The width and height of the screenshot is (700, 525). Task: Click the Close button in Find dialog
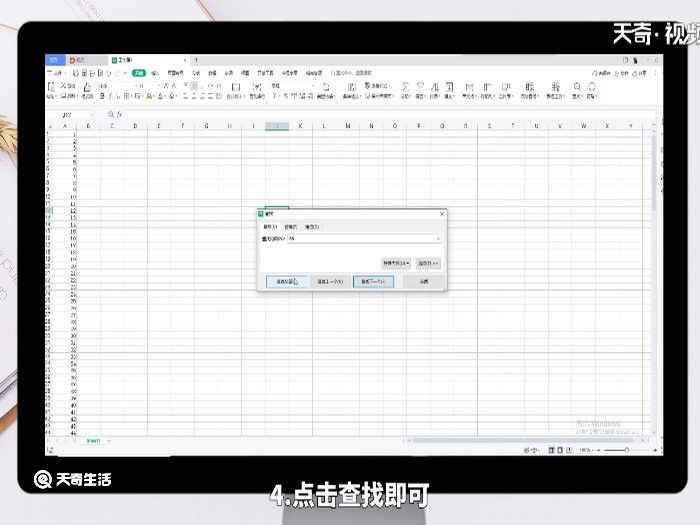(424, 282)
